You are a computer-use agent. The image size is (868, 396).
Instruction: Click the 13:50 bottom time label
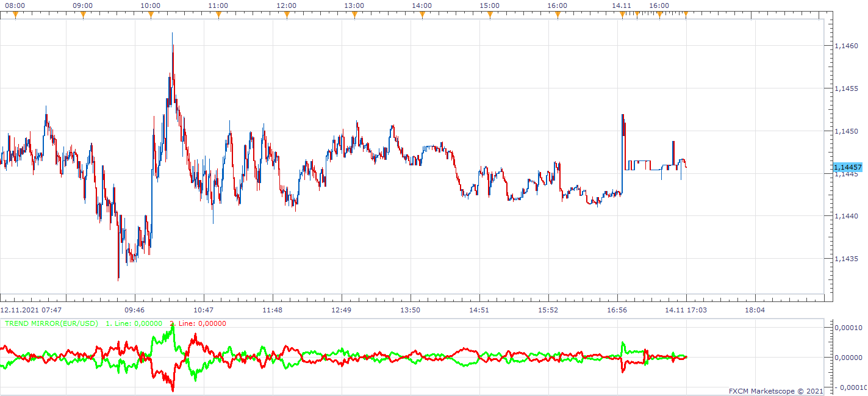411,310
